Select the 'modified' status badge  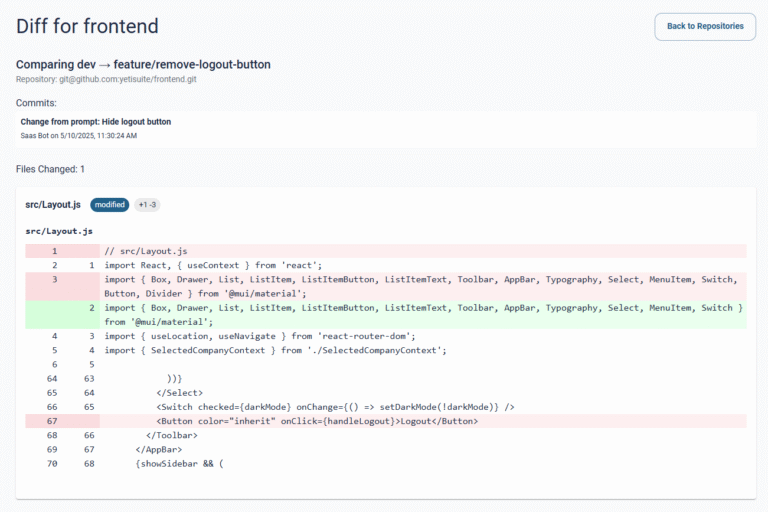point(110,205)
